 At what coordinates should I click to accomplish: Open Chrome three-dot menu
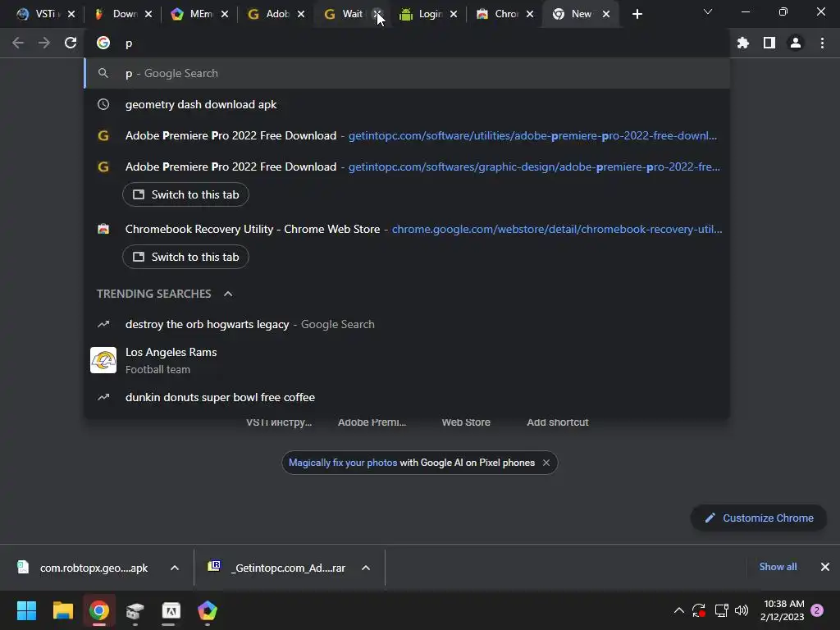point(822,43)
